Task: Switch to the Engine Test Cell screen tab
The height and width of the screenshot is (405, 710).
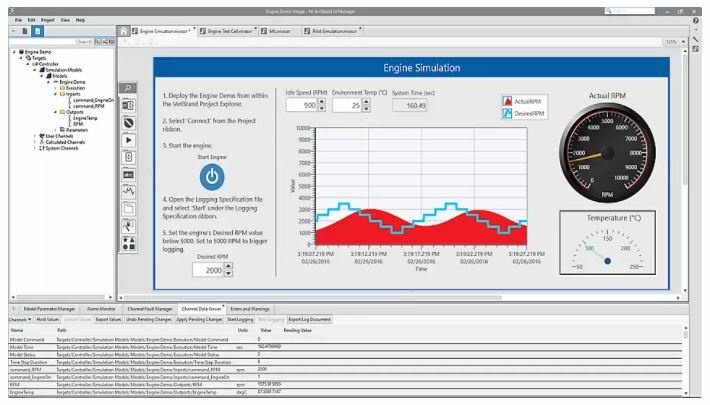Action: [226, 31]
